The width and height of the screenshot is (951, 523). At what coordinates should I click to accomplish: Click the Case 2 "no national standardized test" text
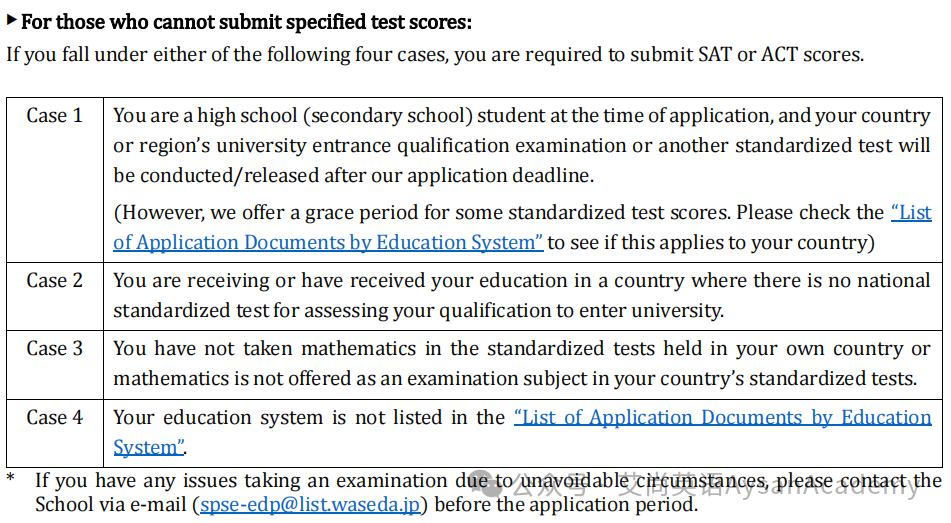[522, 295]
